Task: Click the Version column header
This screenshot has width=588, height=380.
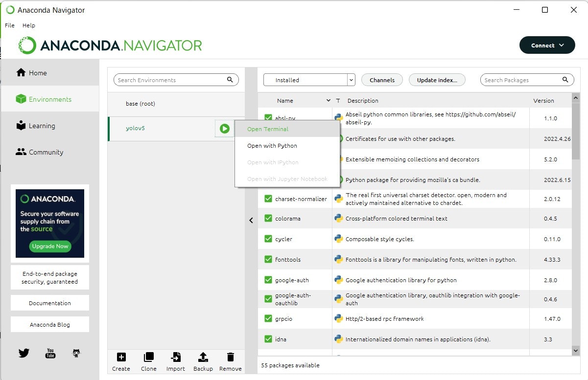Action: pos(543,101)
